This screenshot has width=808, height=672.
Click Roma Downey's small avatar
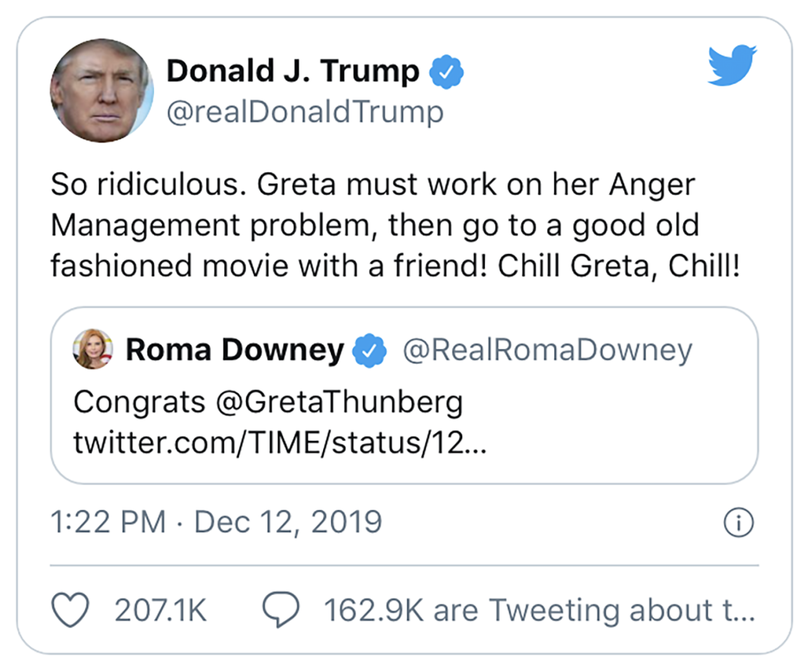(x=93, y=349)
